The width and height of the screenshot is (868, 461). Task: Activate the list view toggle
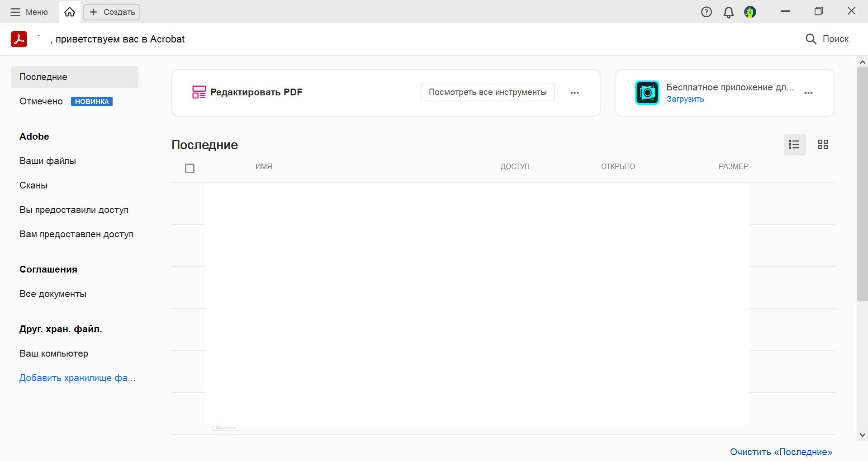794,144
